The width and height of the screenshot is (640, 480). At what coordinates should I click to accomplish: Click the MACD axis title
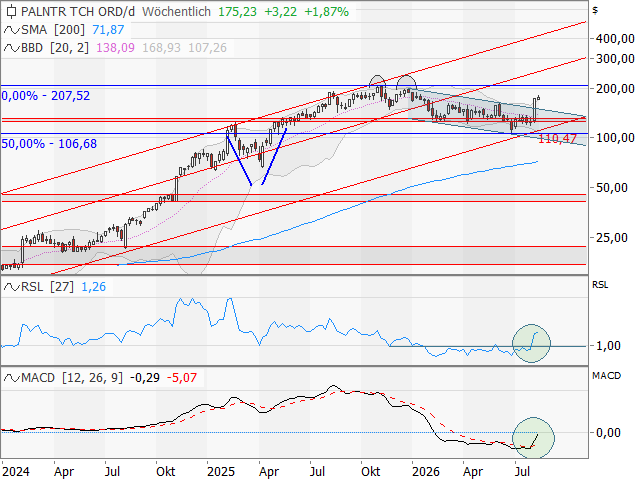point(607,376)
